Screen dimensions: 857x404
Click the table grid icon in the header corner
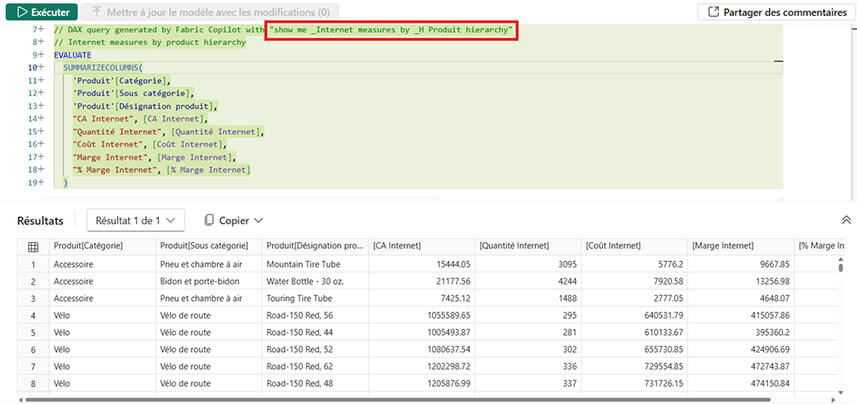coord(33,246)
